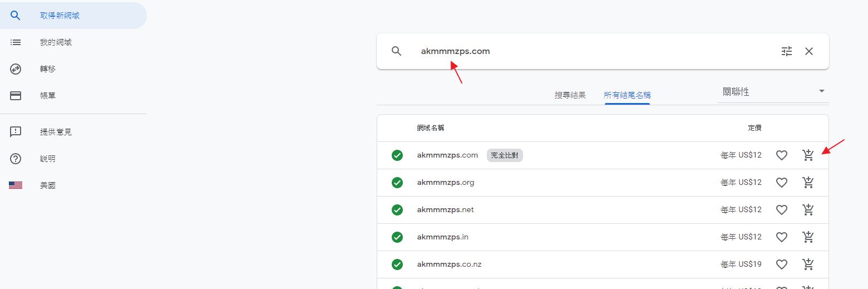This screenshot has height=289, width=868.
Task: Open the 說明 help link
Action: click(x=48, y=159)
